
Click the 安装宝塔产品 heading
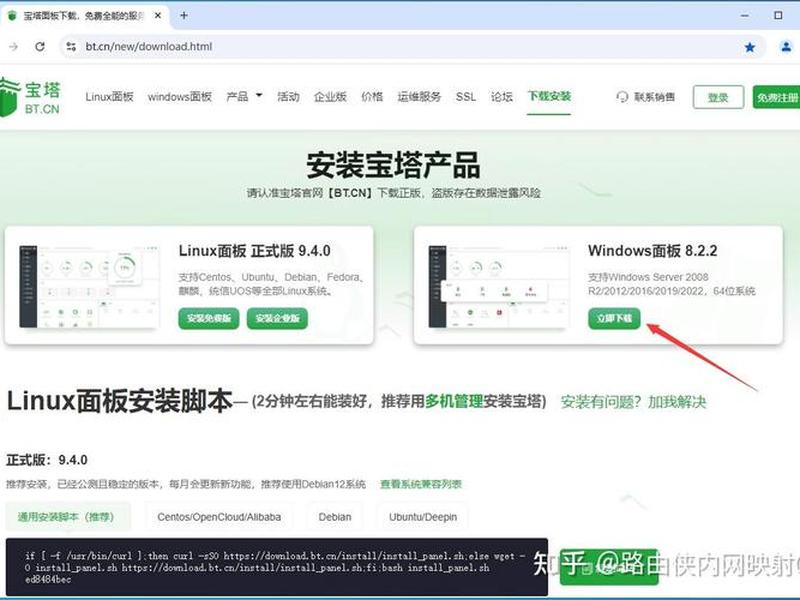(393, 165)
